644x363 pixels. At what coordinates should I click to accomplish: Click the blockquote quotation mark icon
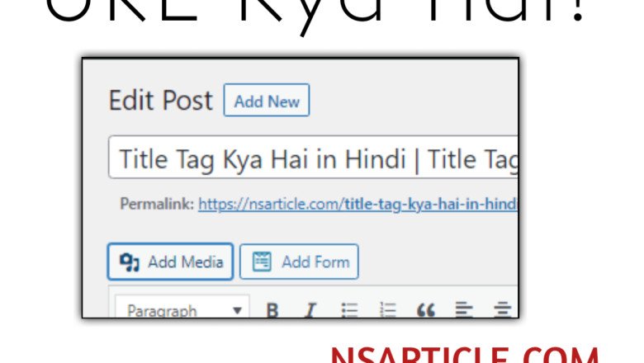pos(426,311)
